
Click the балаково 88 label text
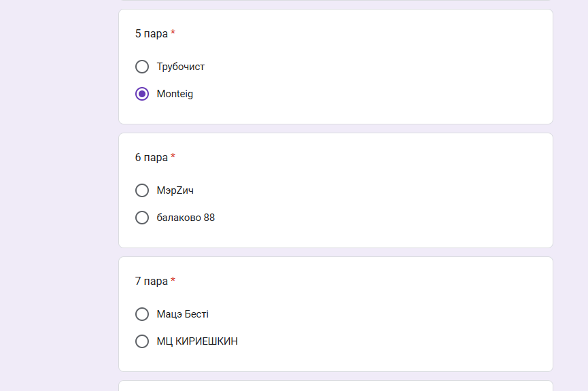click(x=186, y=218)
